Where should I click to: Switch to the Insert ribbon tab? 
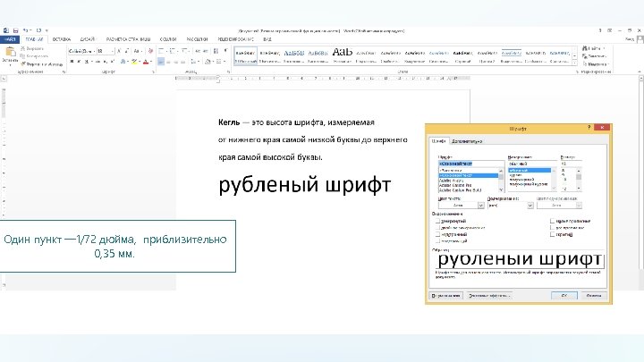pos(62,39)
